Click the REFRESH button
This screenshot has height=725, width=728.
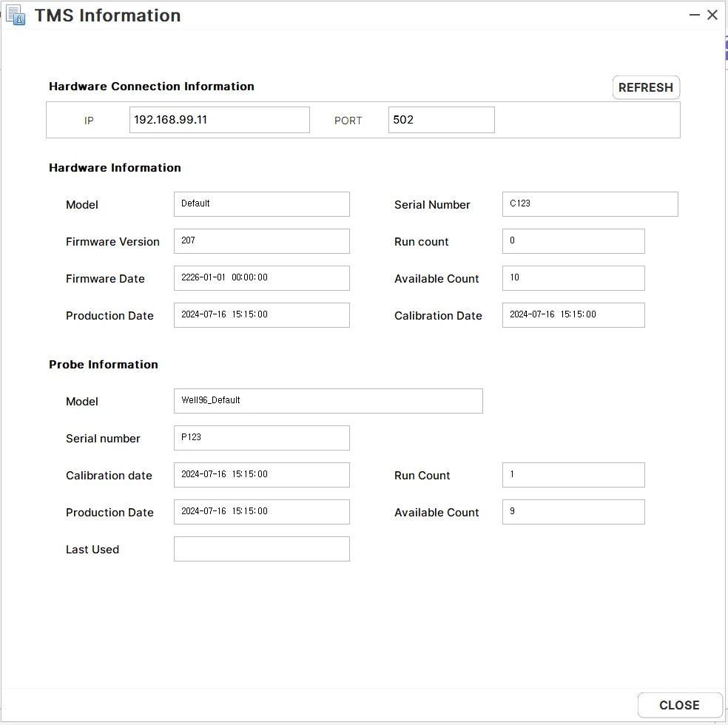click(646, 87)
